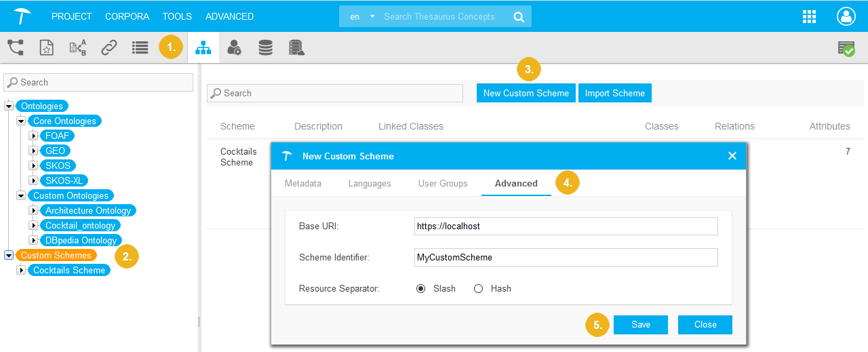This screenshot has width=868, height=352.
Task: Open the user profile avatar icon
Action: [x=846, y=17]
